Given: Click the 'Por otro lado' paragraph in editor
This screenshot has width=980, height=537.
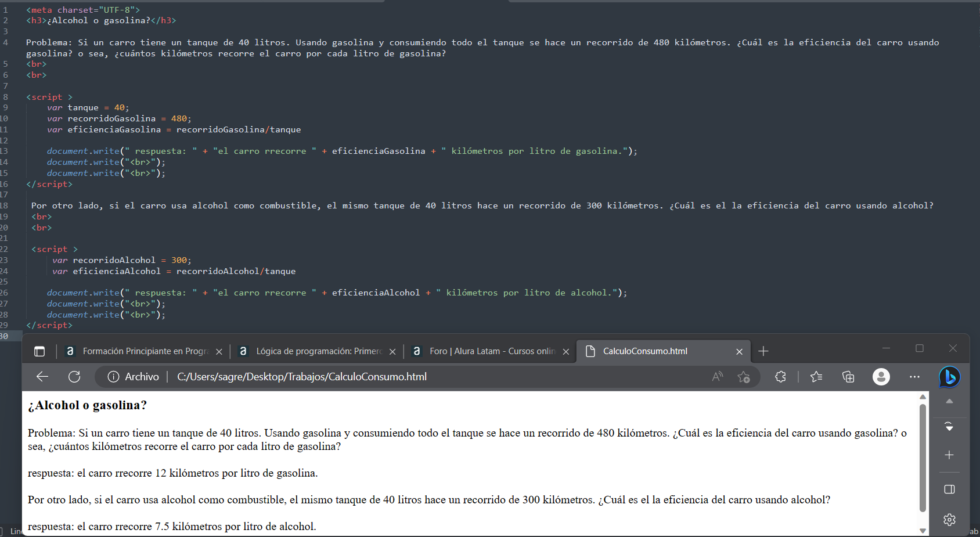Looking at the screenshot, I should pyautogui.click(x=482, y=206).
